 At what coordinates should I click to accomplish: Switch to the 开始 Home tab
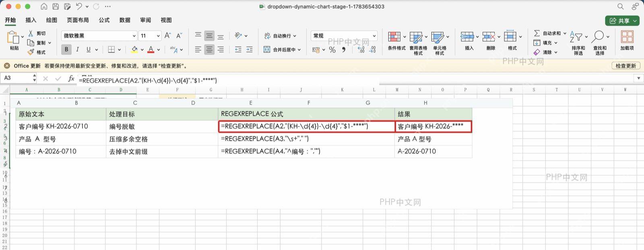point(10,20)
